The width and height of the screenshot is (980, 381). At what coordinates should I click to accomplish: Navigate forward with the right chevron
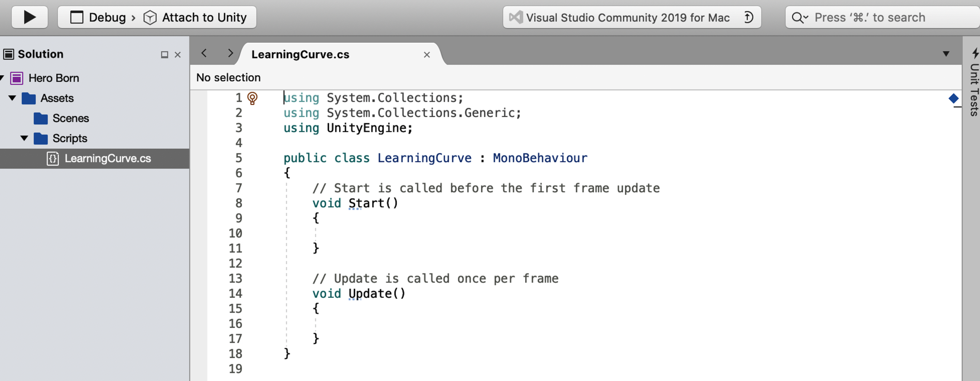click(x=230, y=53)
